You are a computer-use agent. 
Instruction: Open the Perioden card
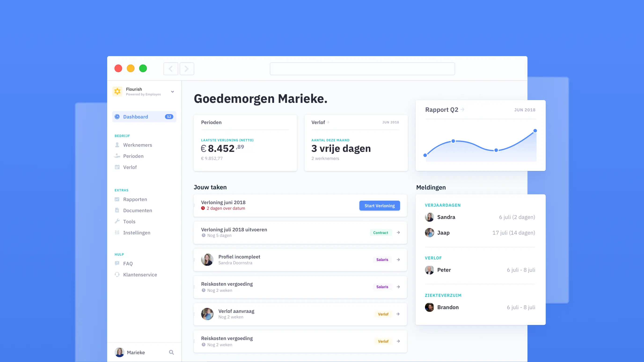coord(245,143)
